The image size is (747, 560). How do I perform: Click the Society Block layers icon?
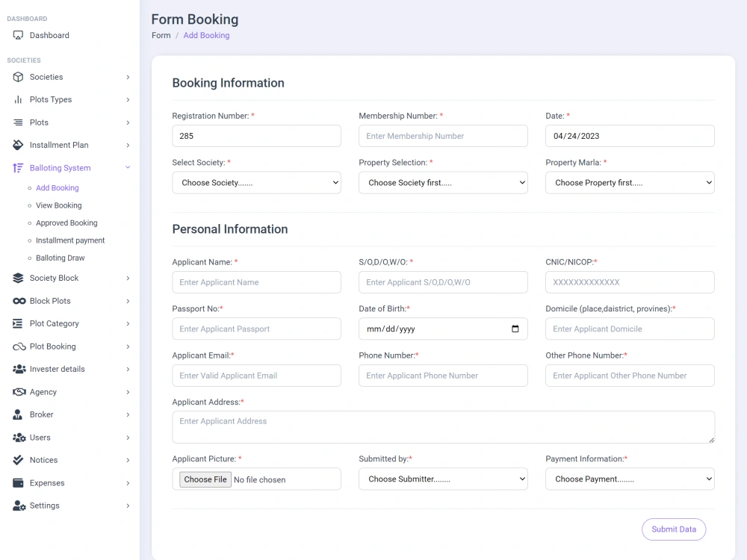18,278
